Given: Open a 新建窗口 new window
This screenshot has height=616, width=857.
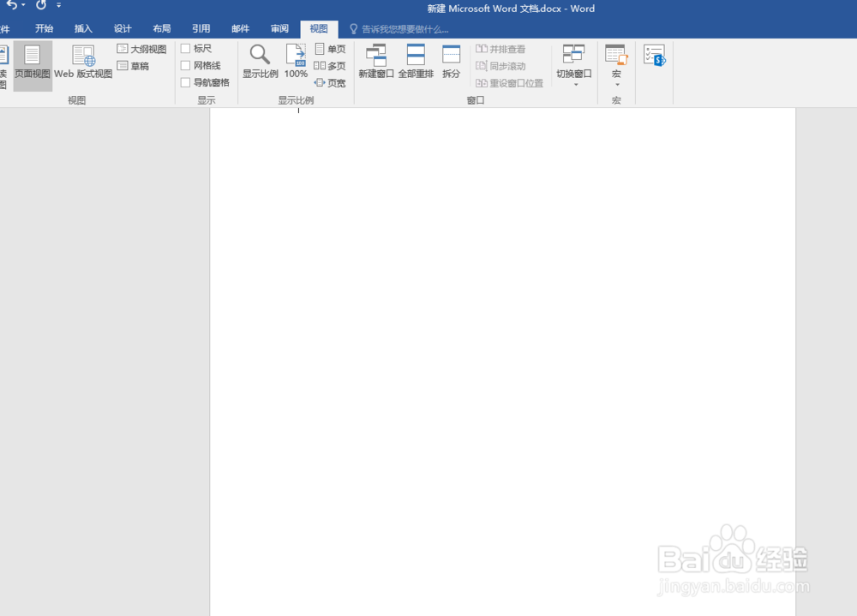Looking at the screenshot, I should [376, 61].
